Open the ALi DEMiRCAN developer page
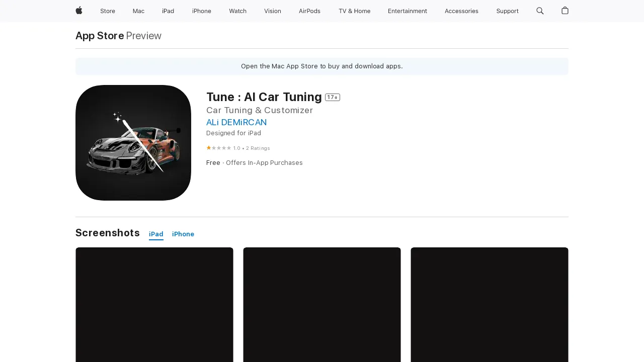 point(236,122)
